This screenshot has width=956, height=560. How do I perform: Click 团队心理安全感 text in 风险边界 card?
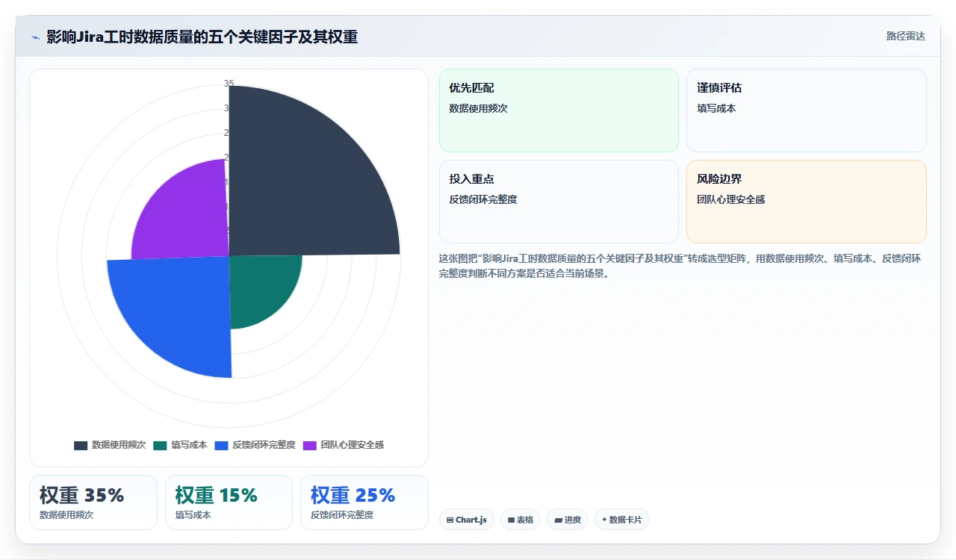(x=730, y=199)
